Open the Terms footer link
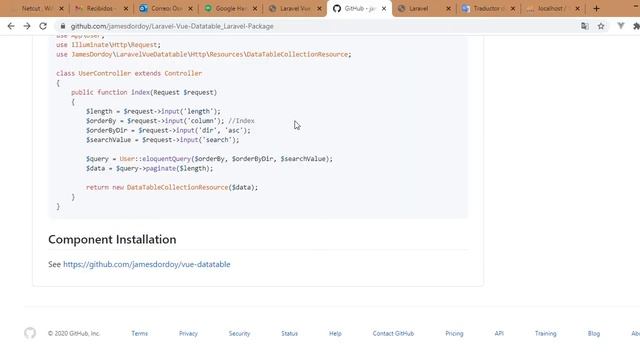 click(140, 333)
